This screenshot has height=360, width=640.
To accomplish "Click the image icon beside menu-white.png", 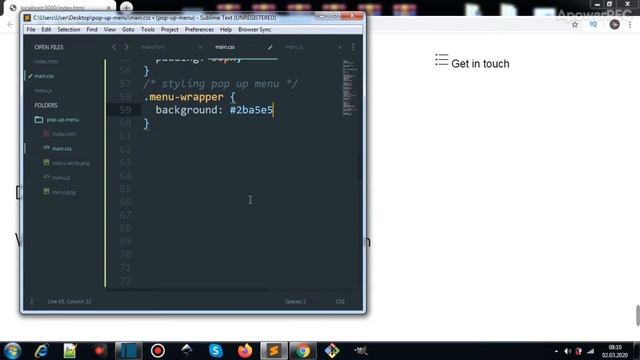I will [46, 162].
